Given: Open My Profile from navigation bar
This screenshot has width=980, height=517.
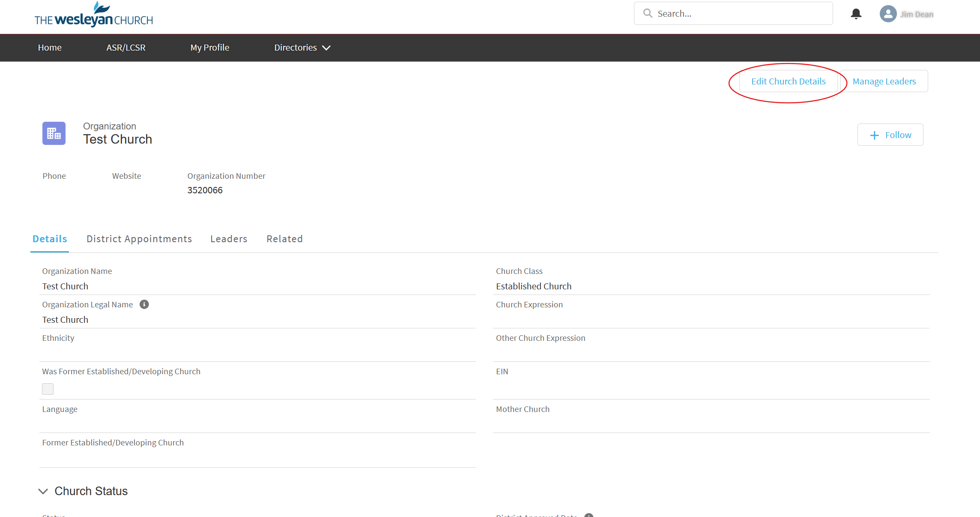Looking at the screenshot, I should click(x=210, y=48).
